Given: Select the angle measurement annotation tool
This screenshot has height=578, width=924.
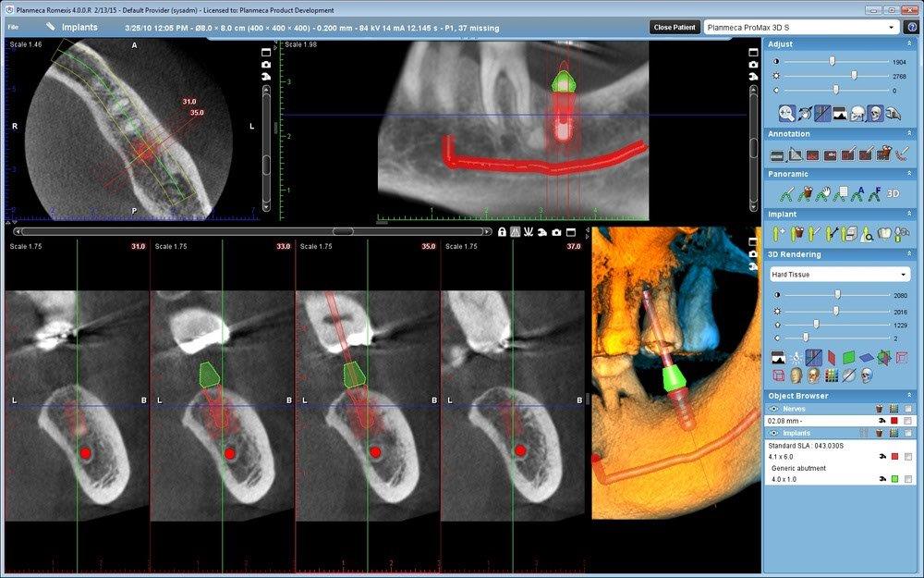Looking at the screenshot, I should (795, 155).
